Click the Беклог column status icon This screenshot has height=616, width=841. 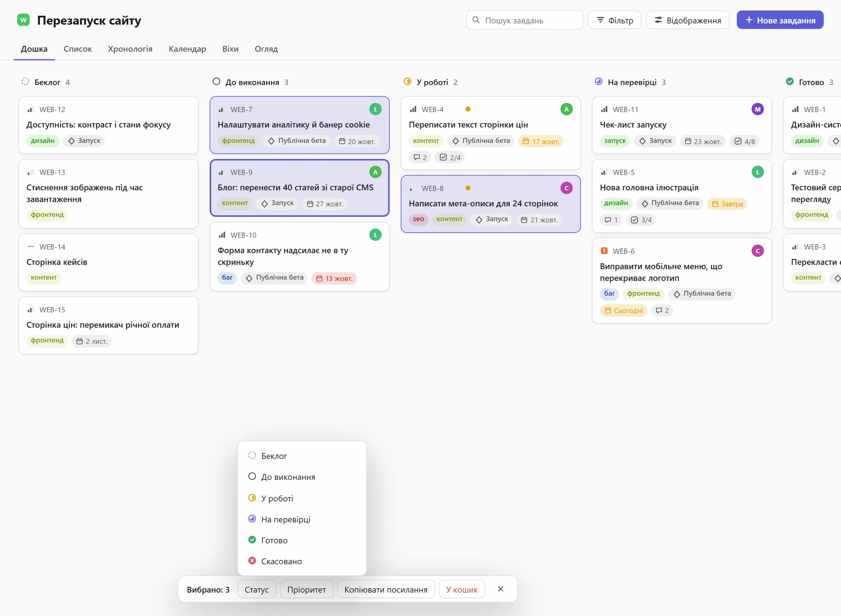[x=25, y=82]
